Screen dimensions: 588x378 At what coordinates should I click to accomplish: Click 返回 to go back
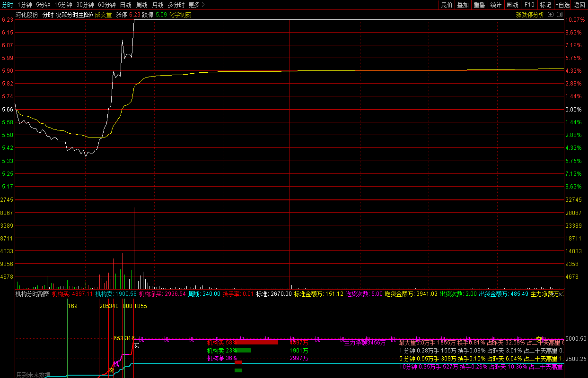point(579,5)
